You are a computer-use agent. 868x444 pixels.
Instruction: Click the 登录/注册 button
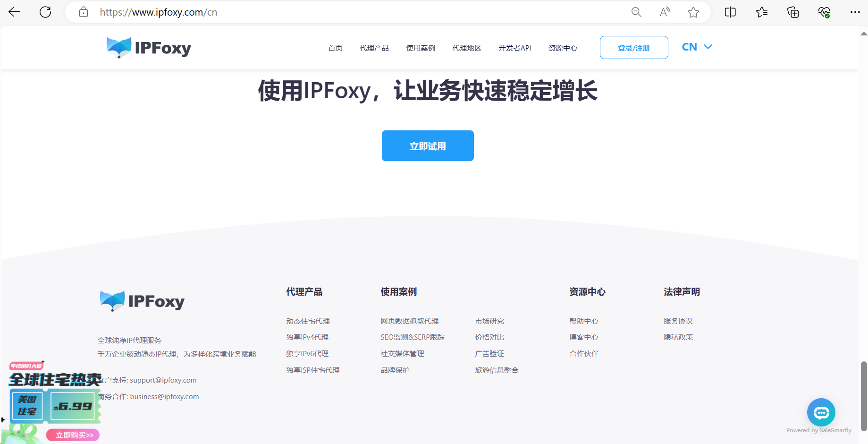coord(634,47)
